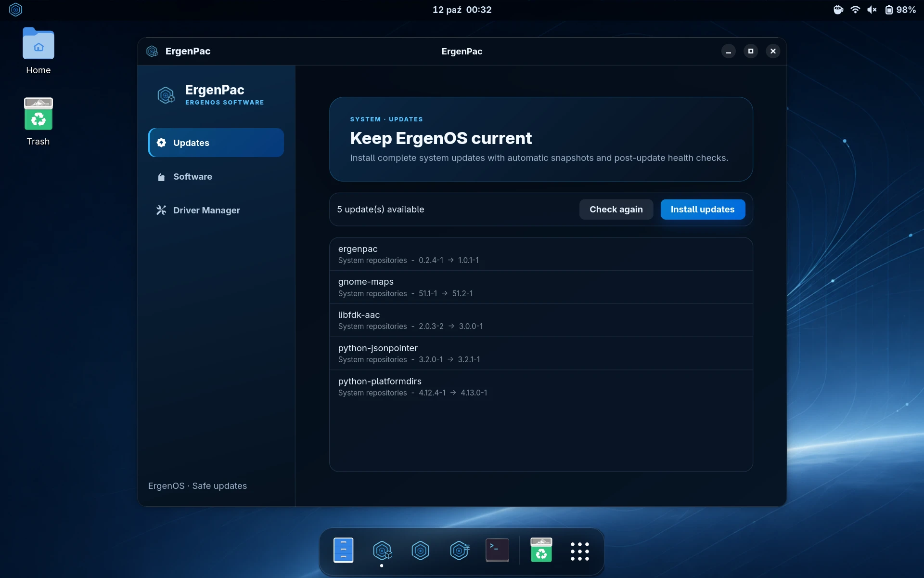
Task: Click the Keep ErgenOS current heading
Action: (441, 138)
